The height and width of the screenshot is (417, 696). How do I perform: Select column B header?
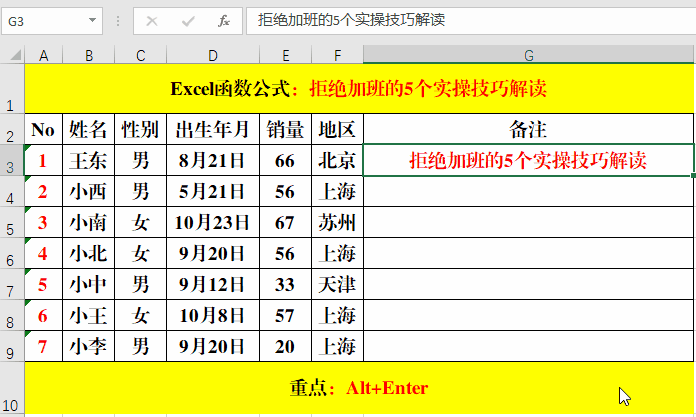(89, 56)
